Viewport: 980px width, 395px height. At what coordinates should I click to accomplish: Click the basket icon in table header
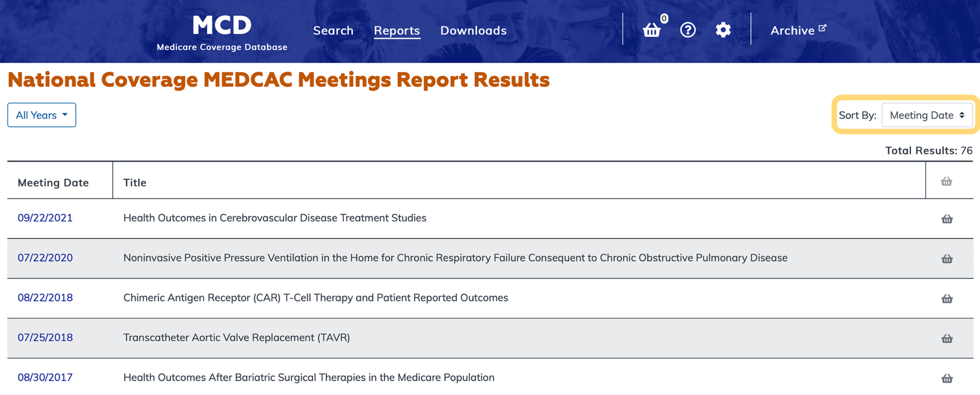tap(946, 181)
